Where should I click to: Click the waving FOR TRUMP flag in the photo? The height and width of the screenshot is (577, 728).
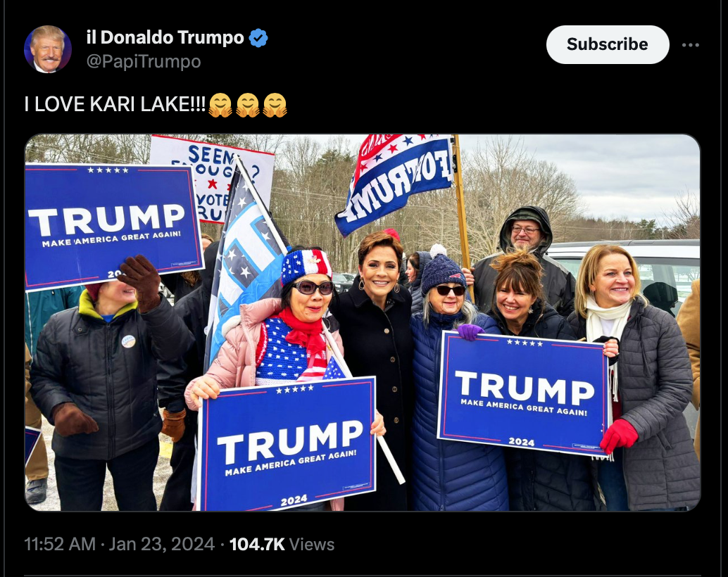(x=395, y=182)
